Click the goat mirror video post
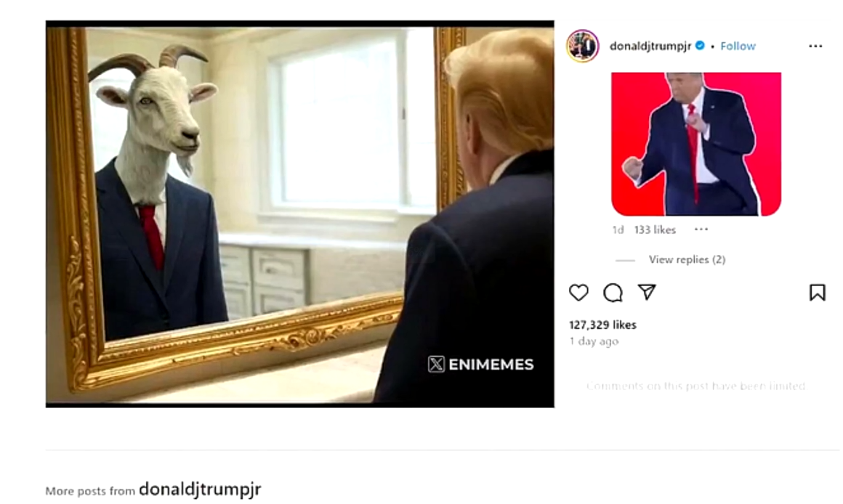The height and width of the screenshot is (504, 843). click(x=300, y=214)
